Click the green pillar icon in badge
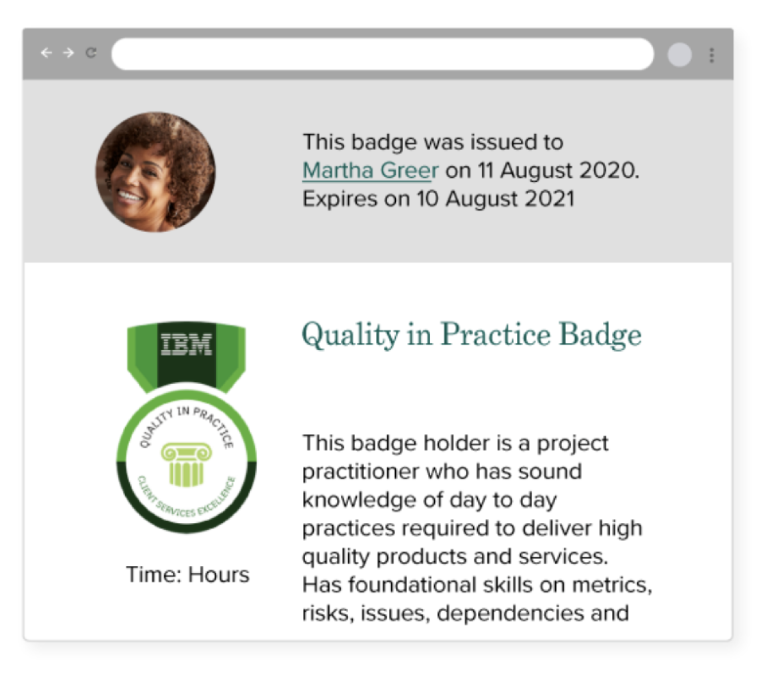Screen dimensions: 778x700 point(187,464)
